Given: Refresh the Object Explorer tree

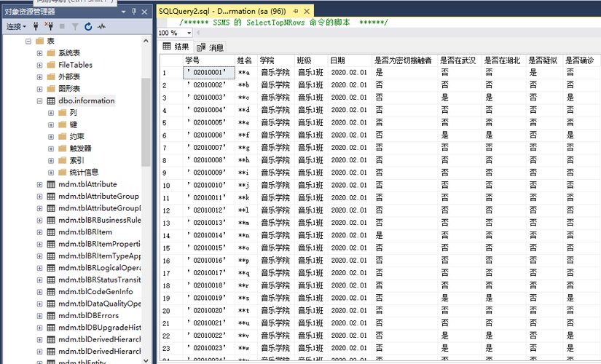Looking at the screenshot, I should coord(88,26).
